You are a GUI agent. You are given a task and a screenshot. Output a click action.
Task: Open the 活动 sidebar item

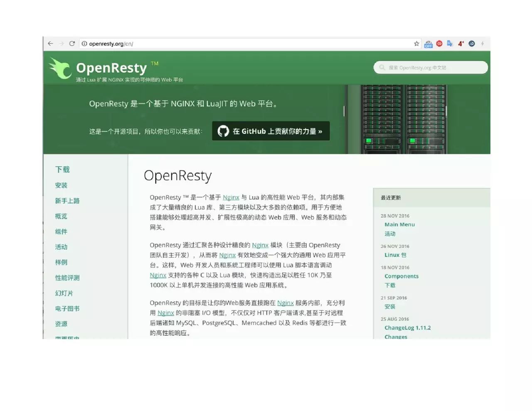coord(61,247)
